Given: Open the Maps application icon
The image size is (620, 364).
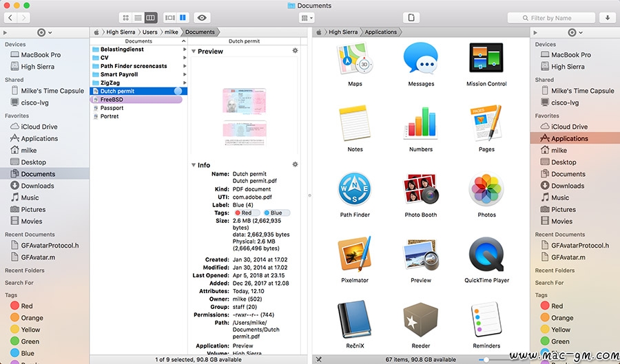Looking at the screenshot, I should [x=355, y=58].
